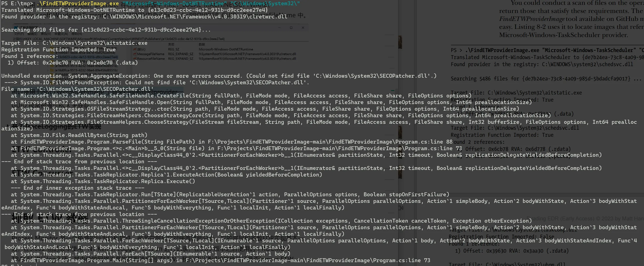Click the string icon of the (默认) value
Image resolution: width=644 pixels, height=266 pixels.
[135, 49]
